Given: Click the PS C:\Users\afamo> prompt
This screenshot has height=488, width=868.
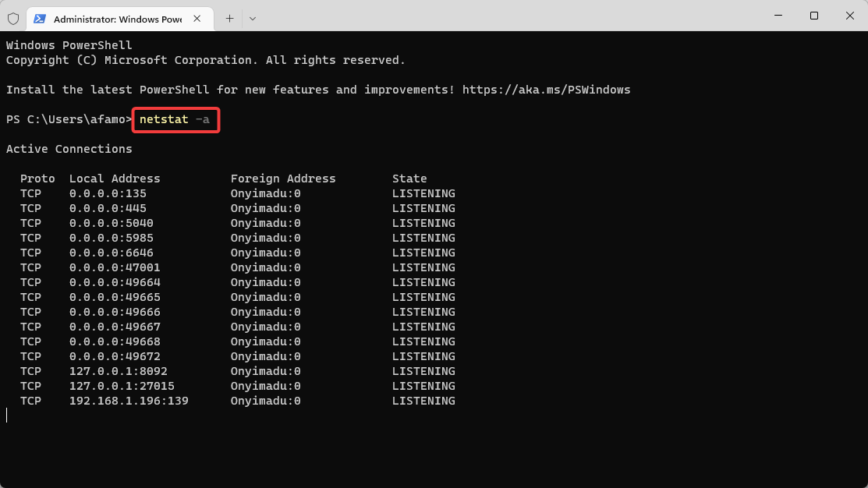Looking at the screenshot, I should pos(69,119).
